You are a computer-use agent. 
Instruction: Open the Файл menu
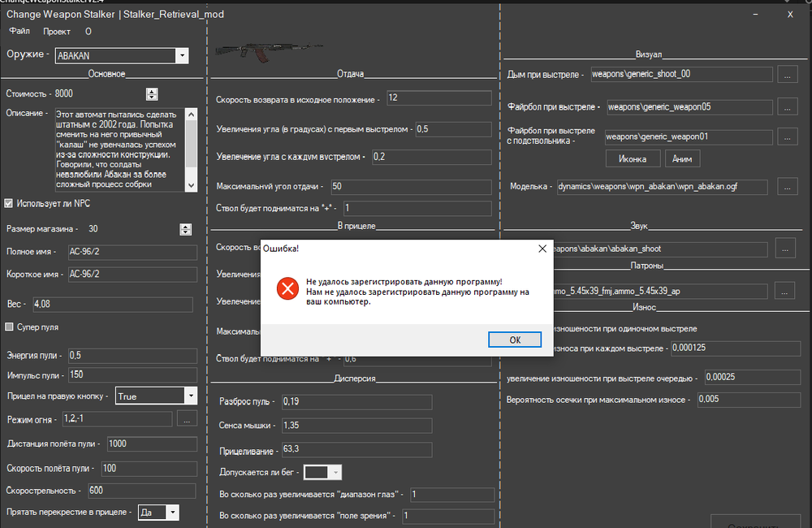pyautogui.click(x=20, y=32)
